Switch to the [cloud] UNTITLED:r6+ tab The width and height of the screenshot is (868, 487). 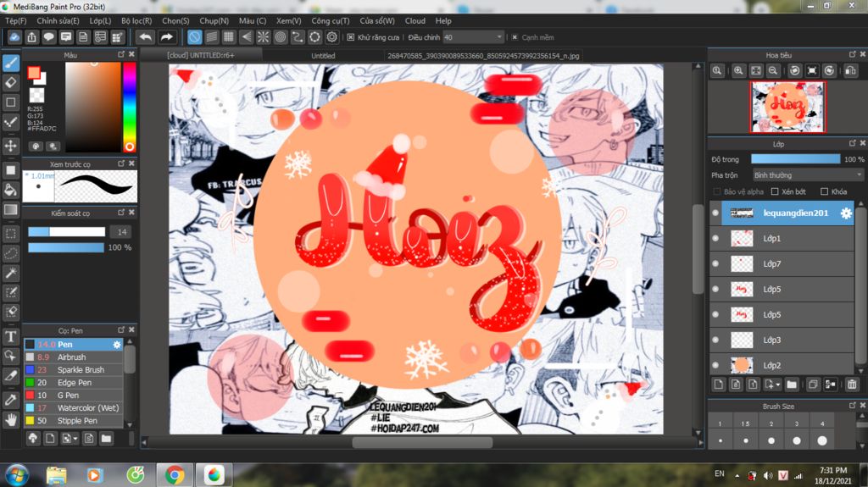(x=200, y=55)
